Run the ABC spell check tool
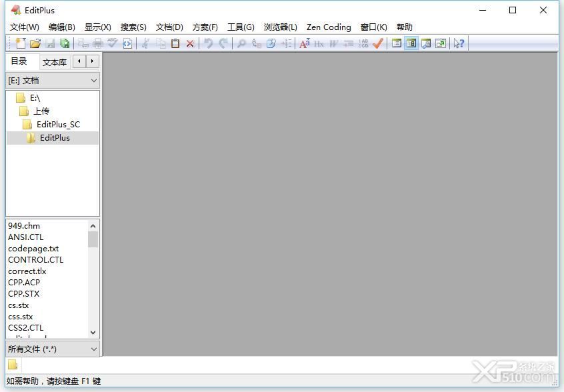564x392 pixels. pyautogui.click(x=113, y=43)
